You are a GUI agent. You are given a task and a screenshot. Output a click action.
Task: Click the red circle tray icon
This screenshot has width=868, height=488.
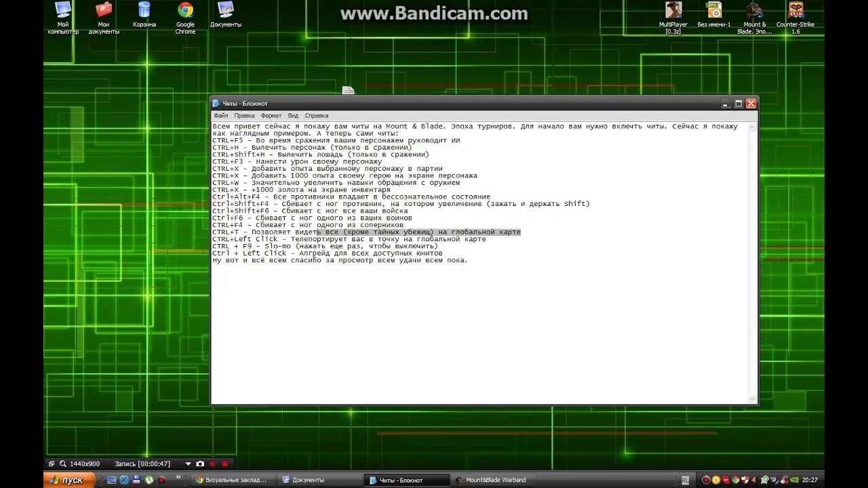706,480
